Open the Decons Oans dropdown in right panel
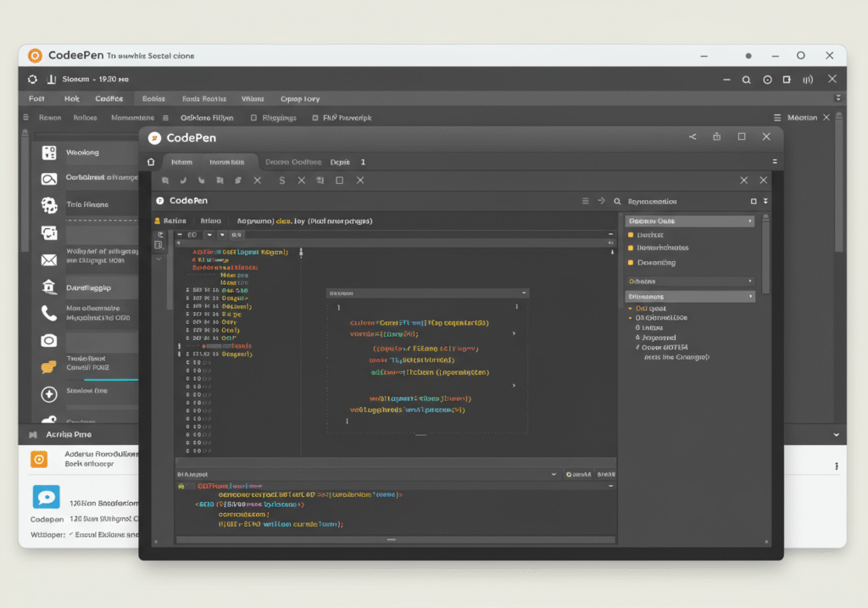 [690, 221]
